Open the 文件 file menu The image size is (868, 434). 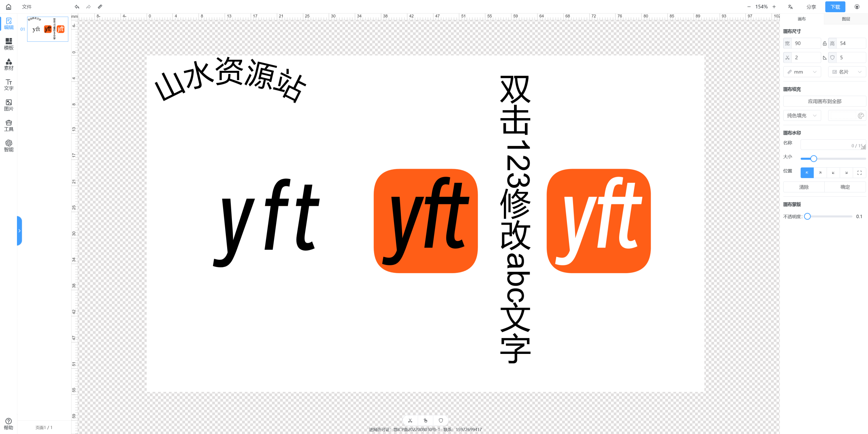[x=27, y=7]
